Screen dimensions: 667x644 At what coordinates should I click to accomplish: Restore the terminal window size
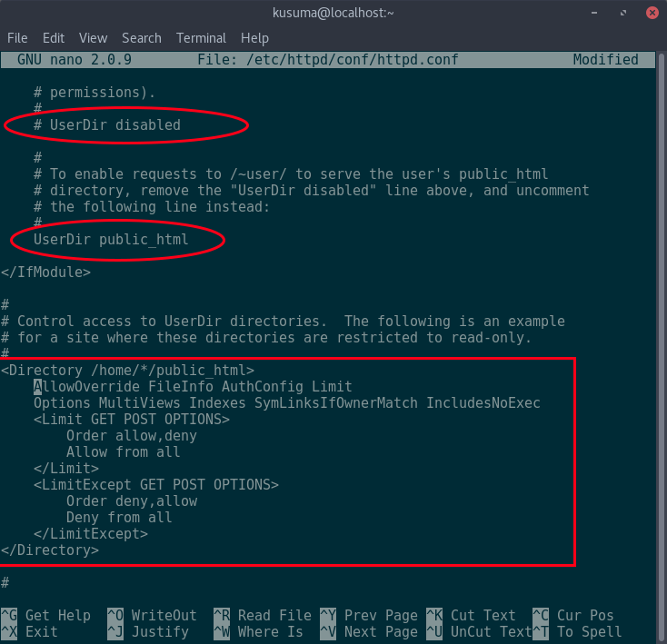(x=623, y=14)
